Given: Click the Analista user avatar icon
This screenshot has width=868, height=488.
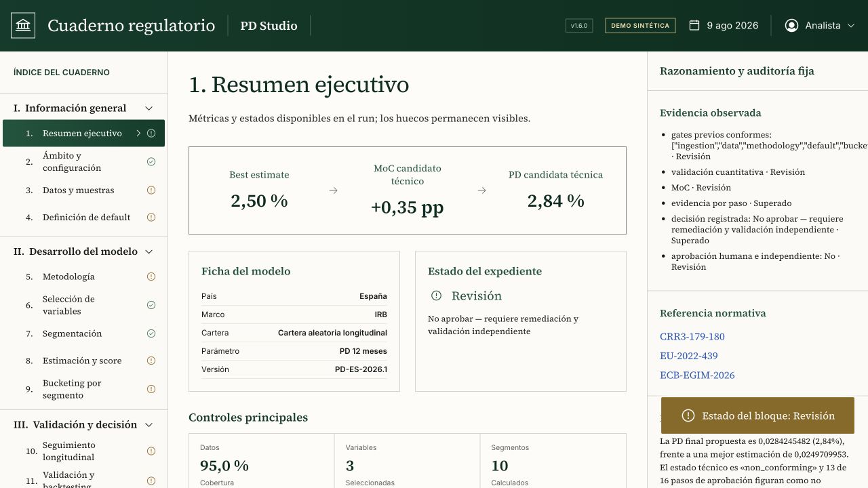Looking at the screenshot, I should 791,26.
